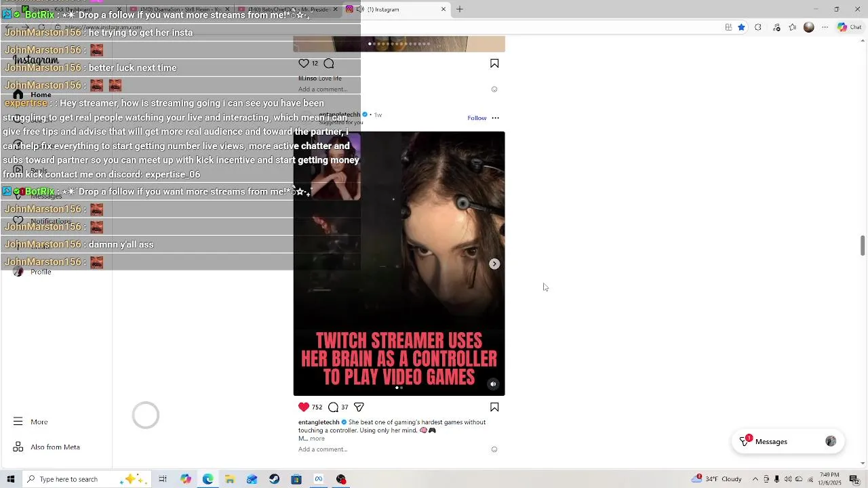
Task: Open comments on the entangletechh post
Action: pyautogui.click(x=333, y=407)
